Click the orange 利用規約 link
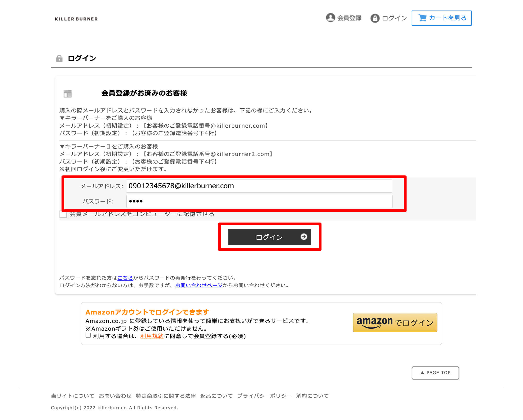 [152, 336]
